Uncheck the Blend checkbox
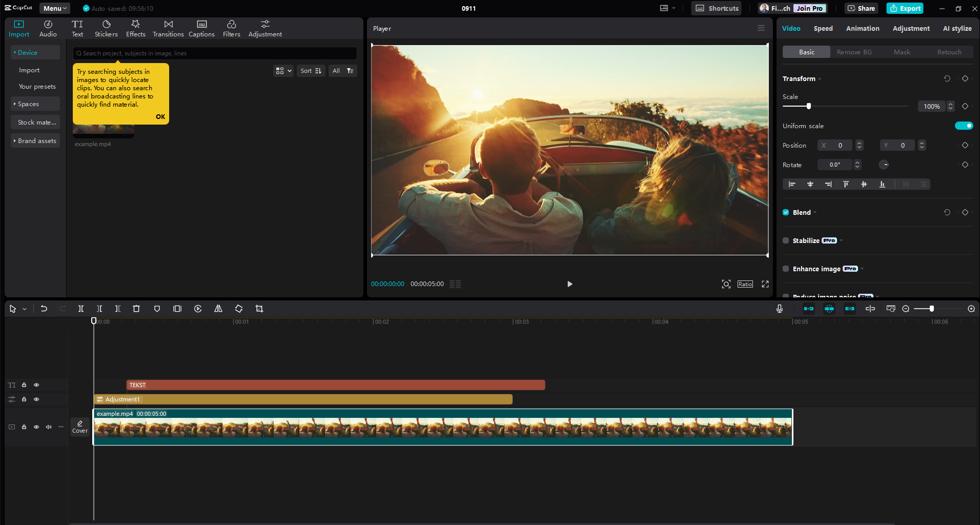 (786, 213)
